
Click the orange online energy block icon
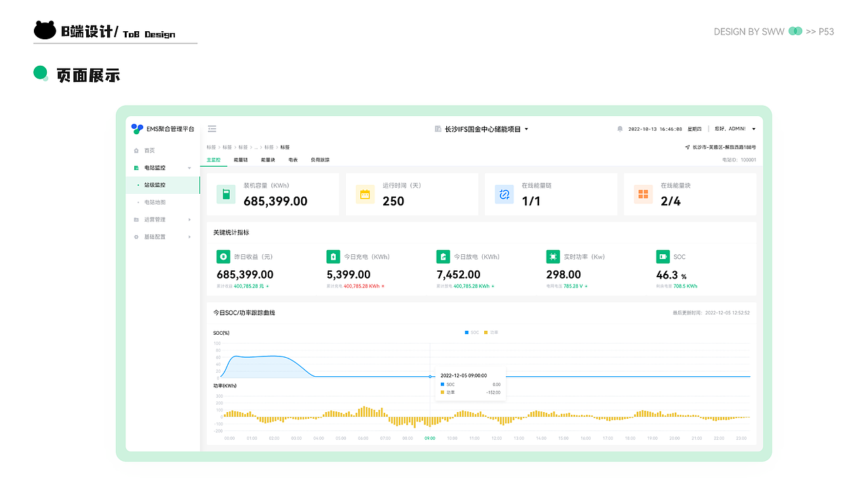[643, 195]
